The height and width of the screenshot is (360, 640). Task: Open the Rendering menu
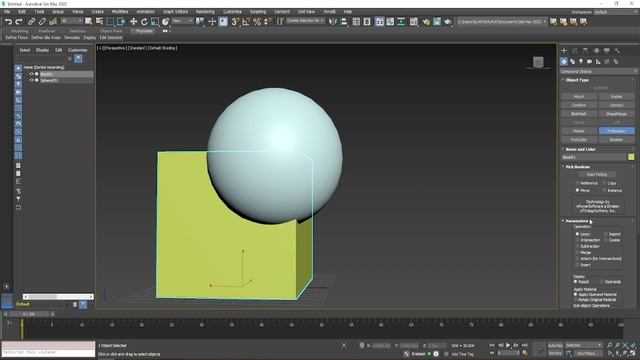(205, 12)
